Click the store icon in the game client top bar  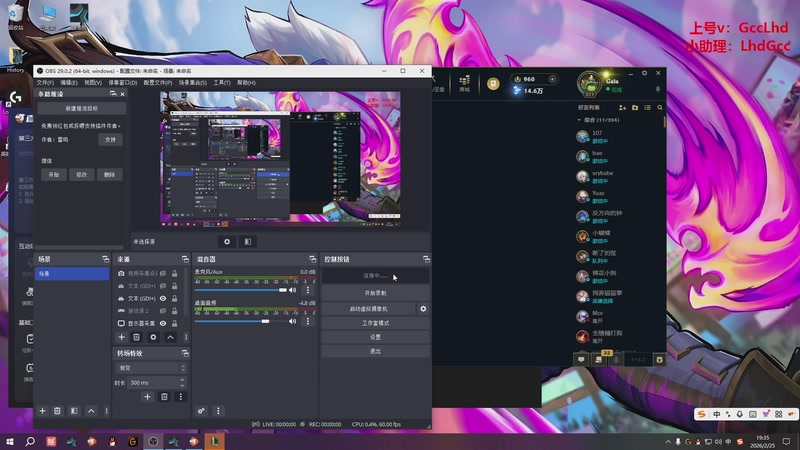464,82
